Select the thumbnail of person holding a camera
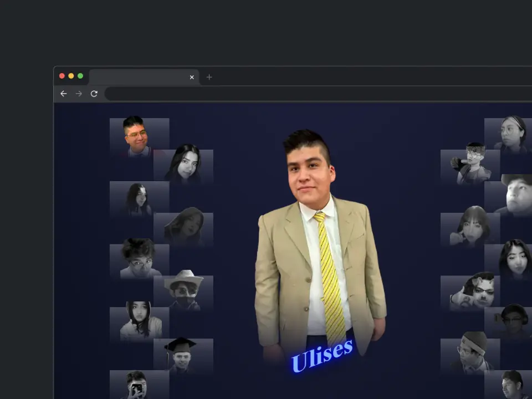Image resolution: width=532 pixels, height=399 pixels. (137, 385)
